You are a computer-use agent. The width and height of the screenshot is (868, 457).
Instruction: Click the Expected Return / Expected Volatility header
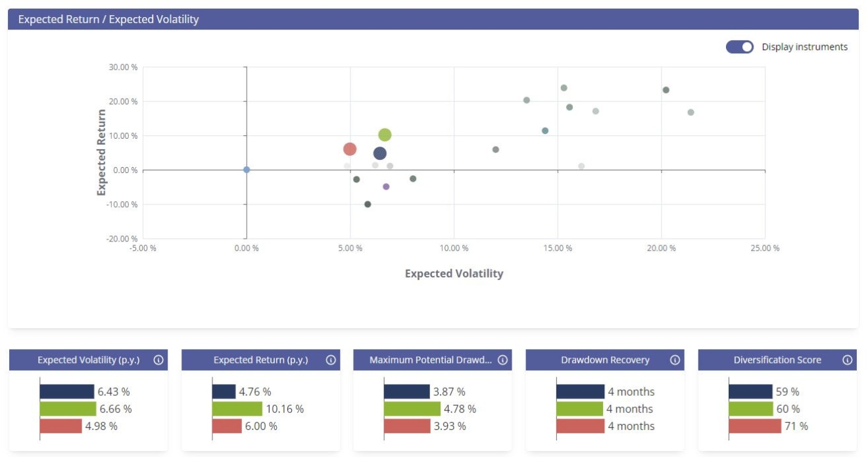point(108,19)
